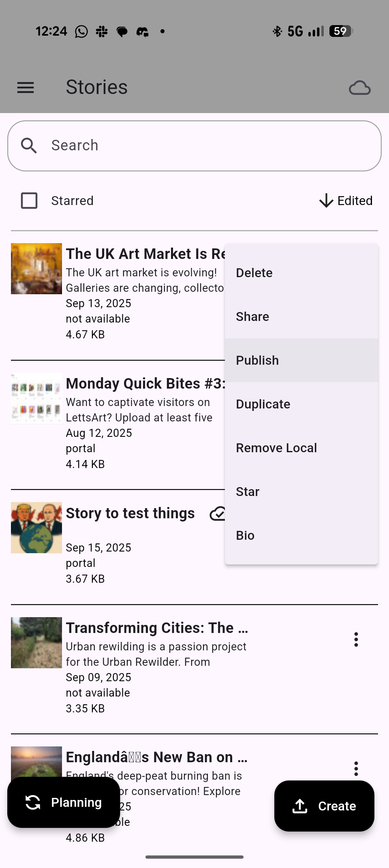389x868 pixels.
Task: Open the UK Art Market story thumbnail
Action: [x=36, y=269]
